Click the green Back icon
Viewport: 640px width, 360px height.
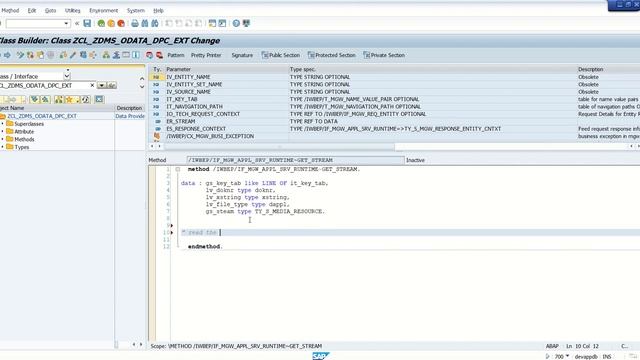[x=101, y=23]
